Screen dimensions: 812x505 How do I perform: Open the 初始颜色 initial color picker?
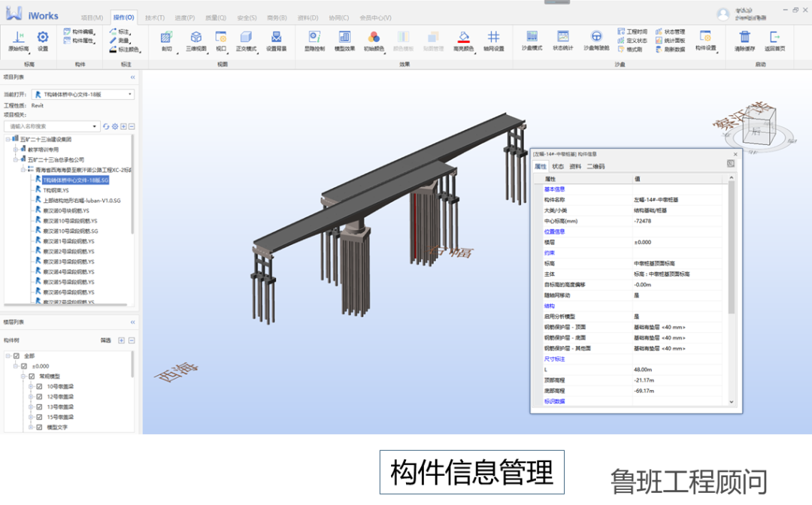pyautogui.click(x=374, y=41)
